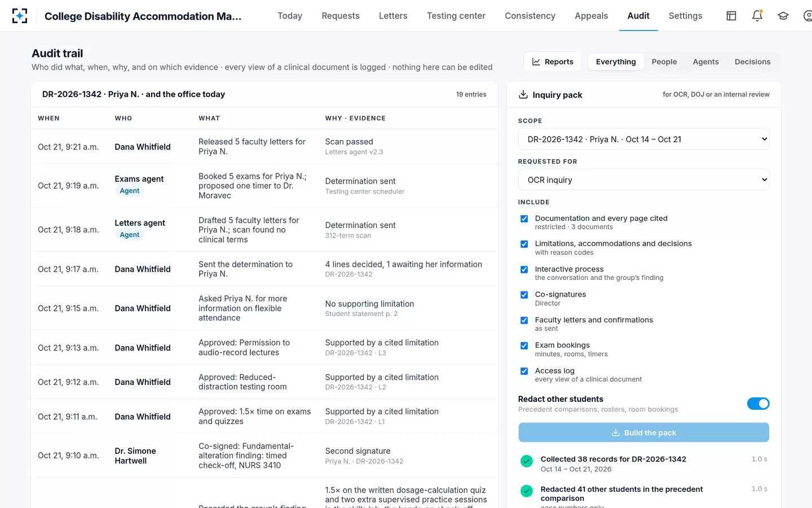Filter audit trail by Agents

pos(706,62)
